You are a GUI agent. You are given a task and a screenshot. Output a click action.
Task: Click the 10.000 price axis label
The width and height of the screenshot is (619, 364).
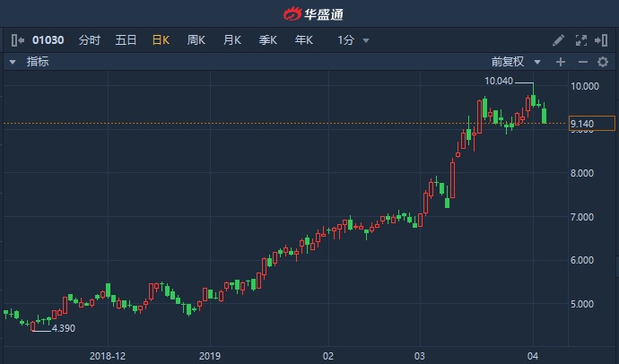[x=585, y=86]
